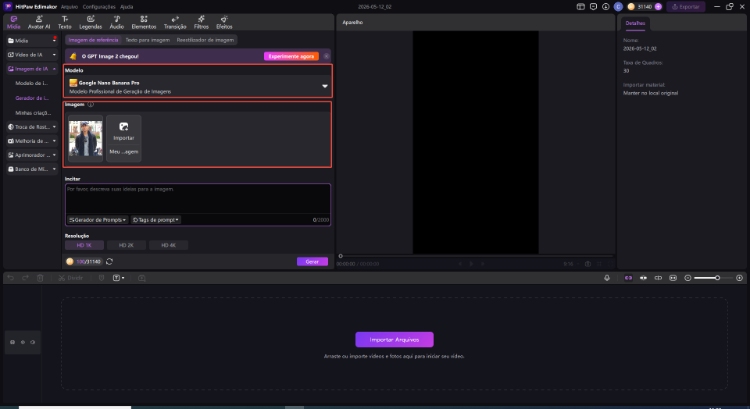This screenshot has width=750, height=409.
Task: Select the uploaded reference photo thumbnail
Action: pyautogui.click(x=86, y=138)
